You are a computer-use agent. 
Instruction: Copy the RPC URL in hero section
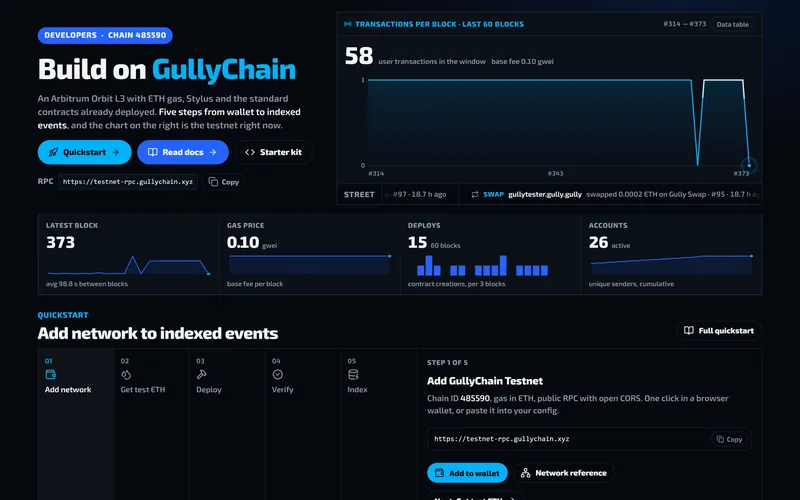point(224,182)
